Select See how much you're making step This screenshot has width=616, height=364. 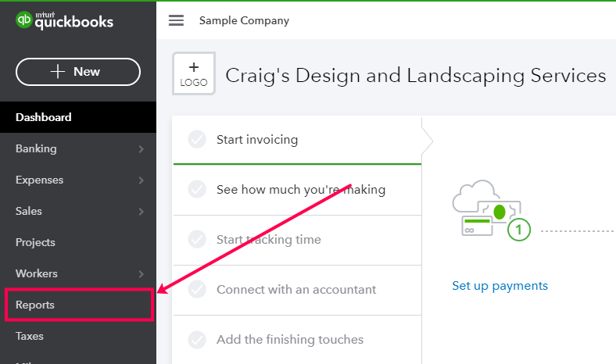pyautogui.click(x=297, y=190)
